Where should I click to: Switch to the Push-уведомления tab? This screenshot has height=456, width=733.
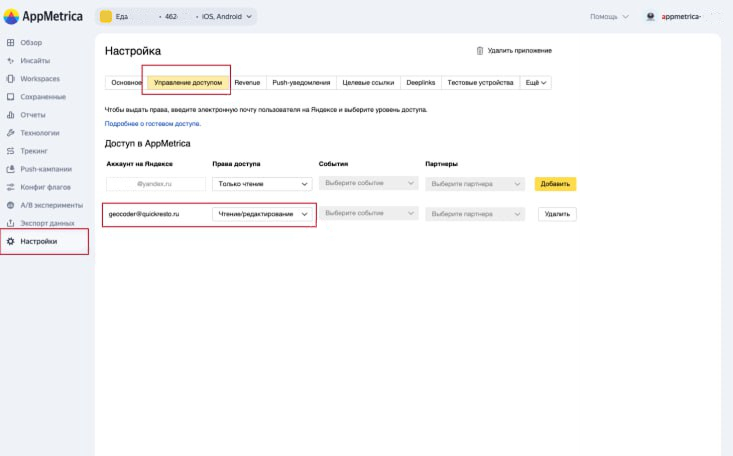(301, 82)
